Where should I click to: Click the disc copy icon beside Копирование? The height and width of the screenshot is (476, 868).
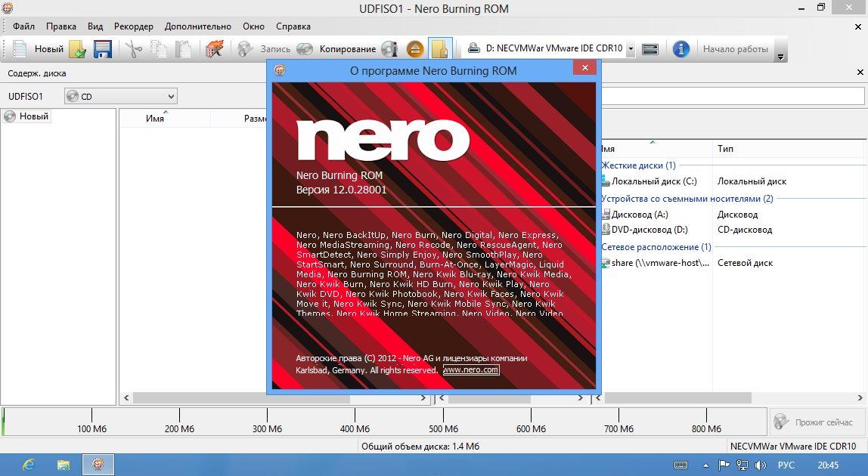[305, 48]
